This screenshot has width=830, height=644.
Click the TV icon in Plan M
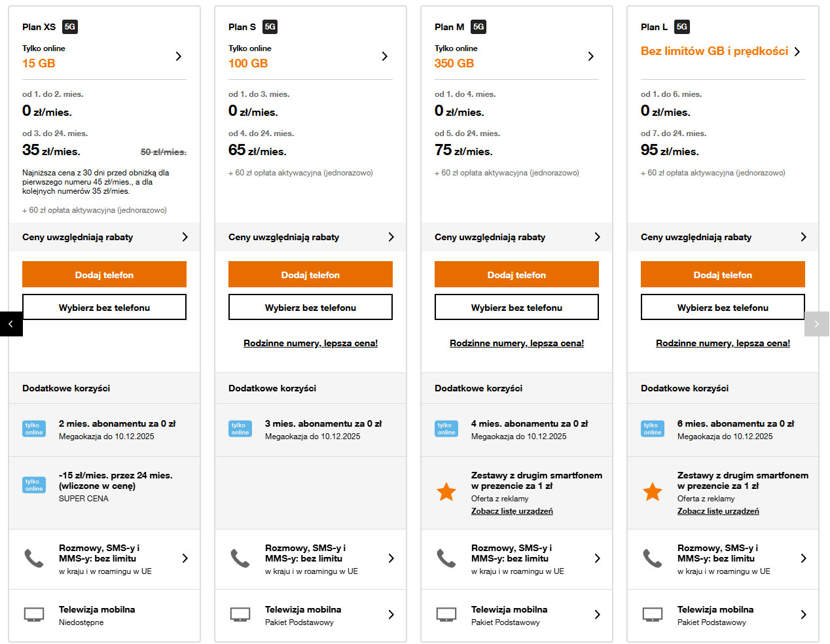[446, 615]
